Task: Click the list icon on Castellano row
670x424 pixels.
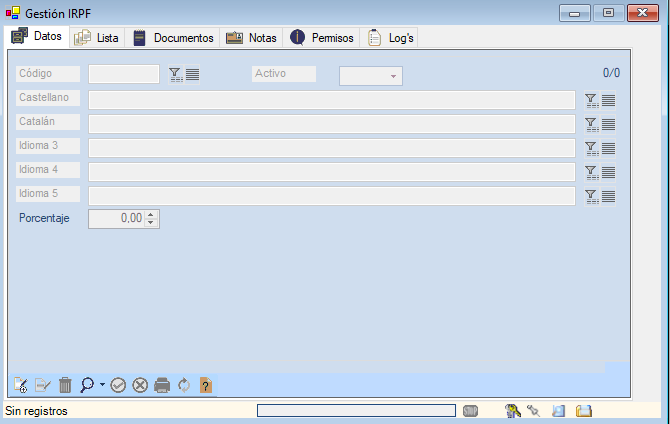Action: click(x=608, y=100)
